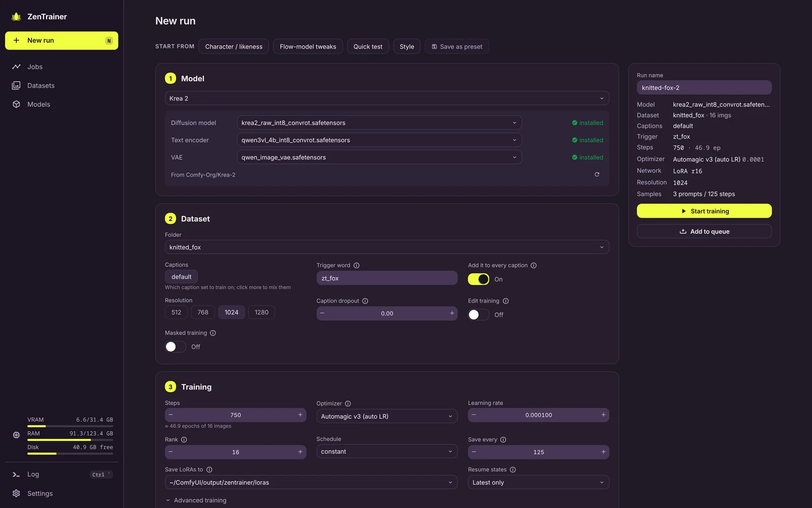Screen dimensions: 812x508
Task: Show info icon for Optimizer
Action: 348,403
